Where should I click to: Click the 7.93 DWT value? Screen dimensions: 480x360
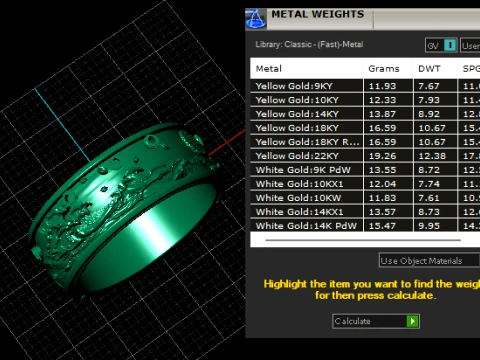pyautogui.click(x=429, y=100)
